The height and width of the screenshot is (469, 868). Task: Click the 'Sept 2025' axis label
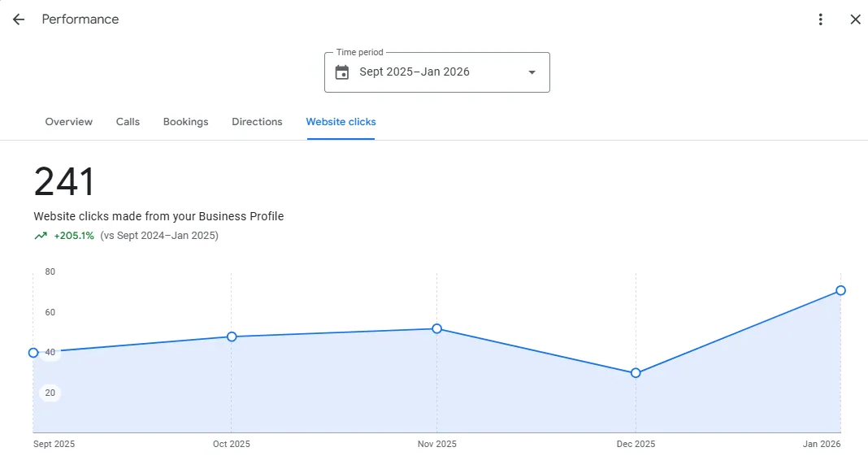(54, 444)
